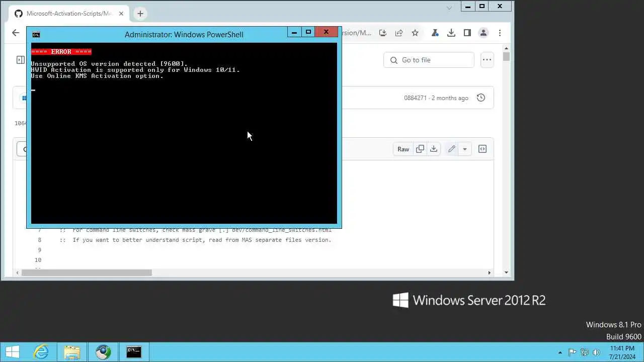The width and height of the screenshot is (644, 362).
Task: Click the red ERROR banner text
Action: (x=61, y=52)
